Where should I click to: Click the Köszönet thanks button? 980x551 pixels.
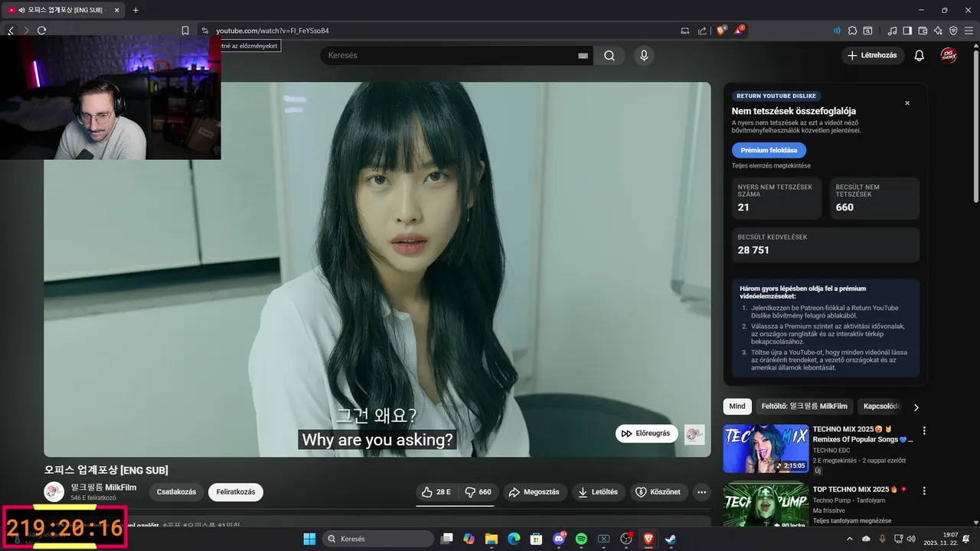tap(658, 492)
